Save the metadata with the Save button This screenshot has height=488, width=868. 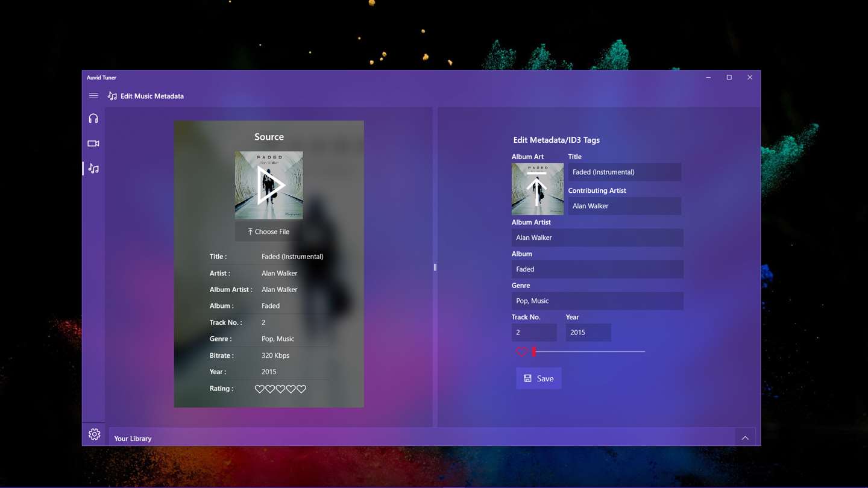pyautogui.click(x=538, y=378)
